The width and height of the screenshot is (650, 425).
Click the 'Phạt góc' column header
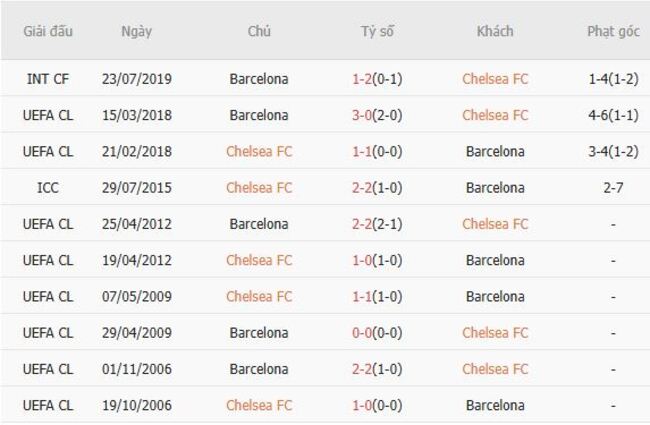point(613,31)
